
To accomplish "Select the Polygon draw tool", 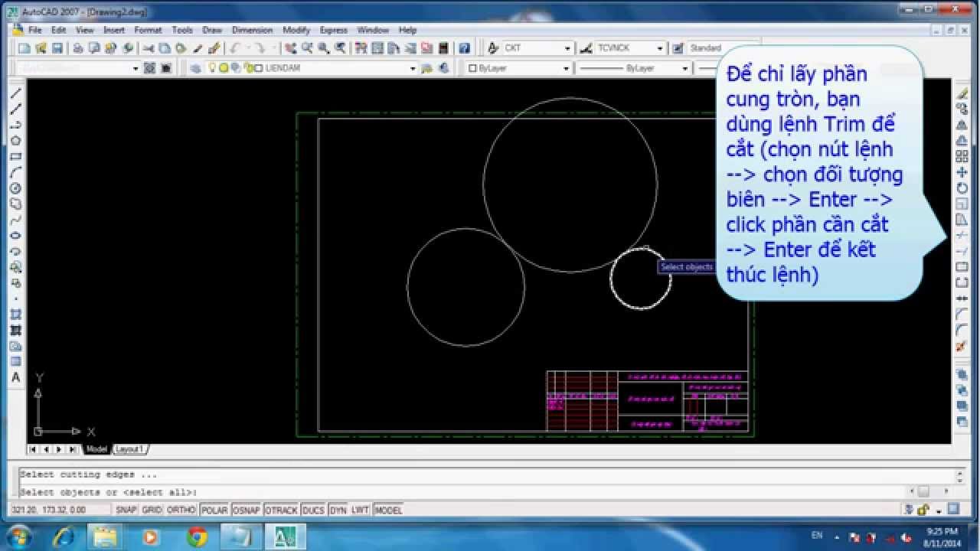I will (x=15, y=141).
